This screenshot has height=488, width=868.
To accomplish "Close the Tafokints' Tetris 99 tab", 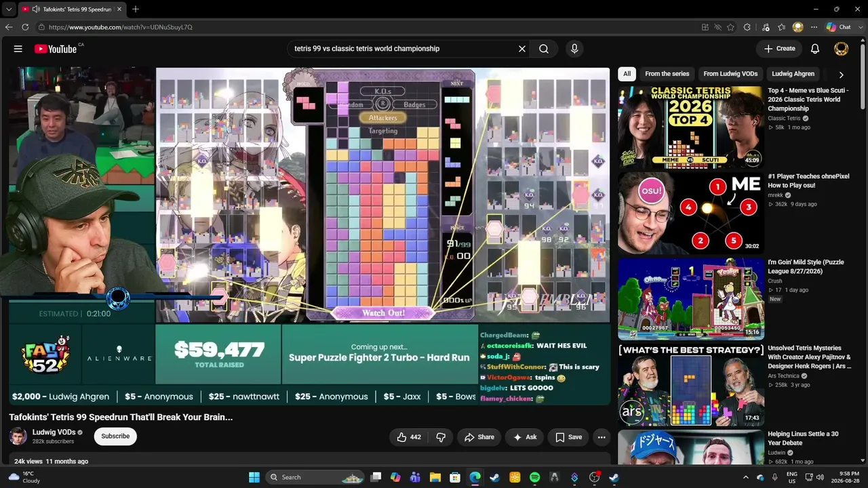I will (121, 9).
